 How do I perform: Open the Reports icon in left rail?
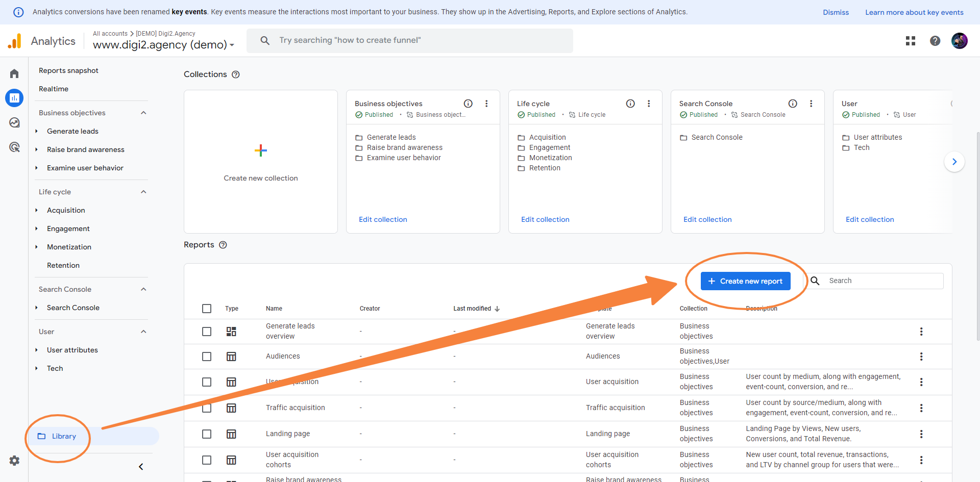tap(14, 98)
